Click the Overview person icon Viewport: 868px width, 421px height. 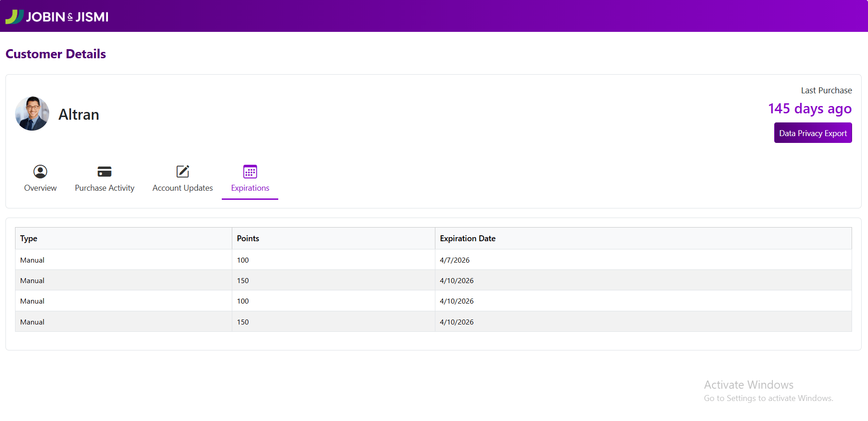click(x=40, y=172)
